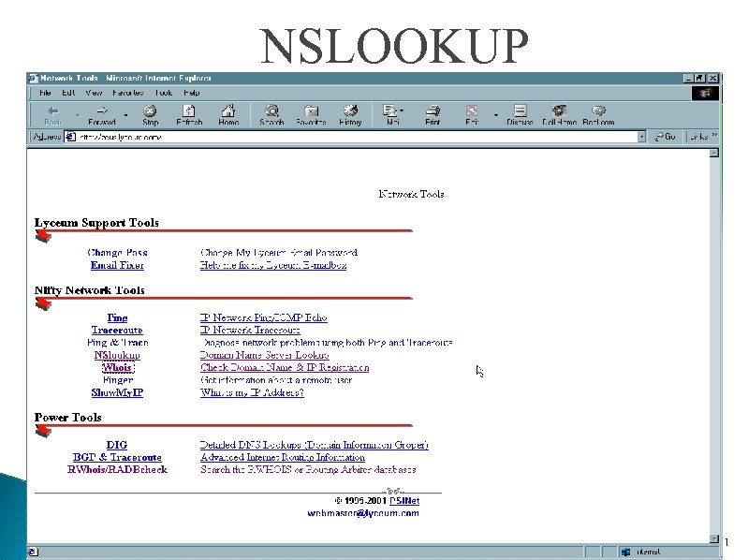Open Check Domain Name & IP Registration
Image resolution: width=748 pixels, height=560 pixels.
pos(285,367)
